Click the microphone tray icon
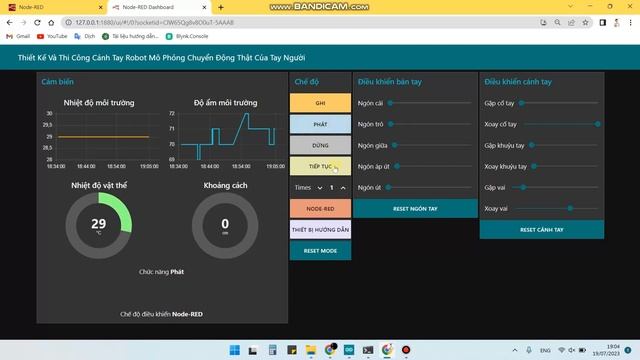Viewport: 640px width, 360px height. coord(529,350)
